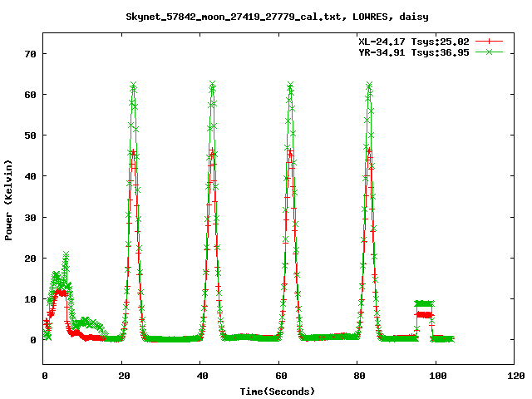This screenshot has height=399, width=532.
Task: Select the YR-34.91 Tsys:36.95 legend label
Action: click(414, 52)
